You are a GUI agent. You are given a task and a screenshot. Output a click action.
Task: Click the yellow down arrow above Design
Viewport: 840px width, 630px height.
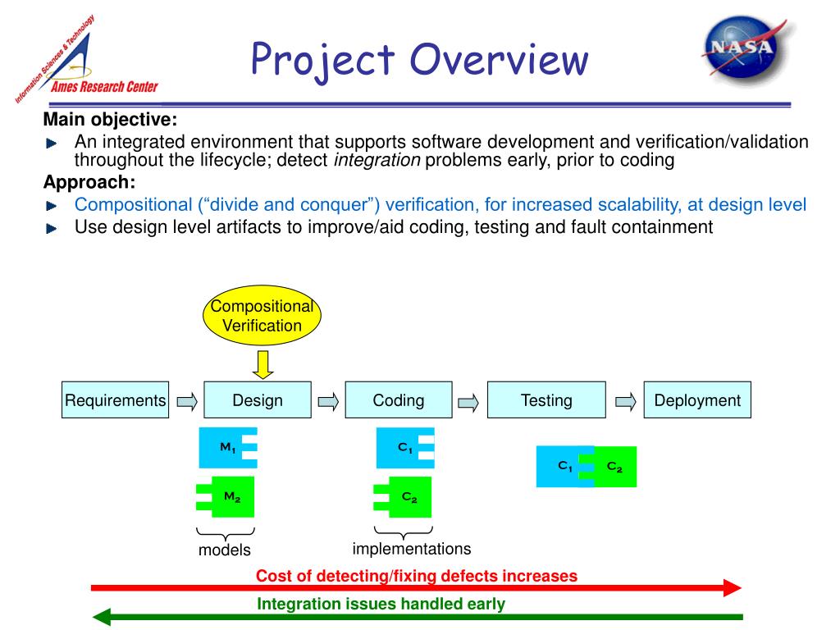click(x=262, y=365)
